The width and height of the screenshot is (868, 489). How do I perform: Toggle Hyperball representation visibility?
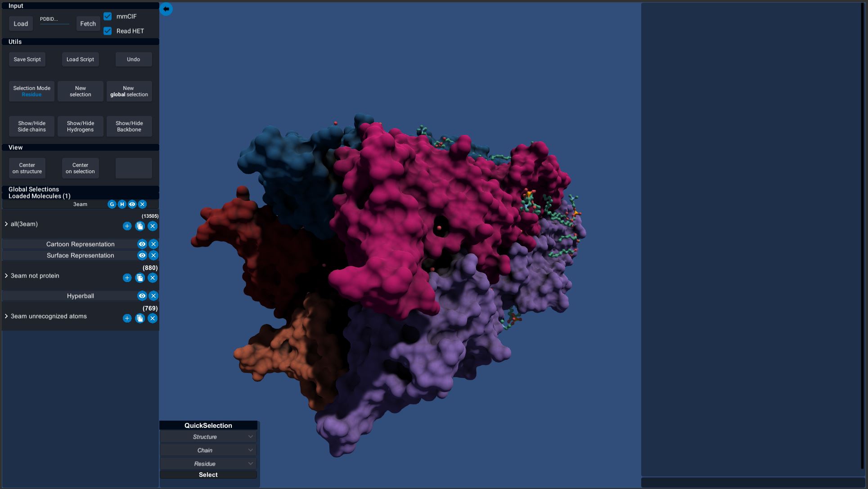pos(142,296)
